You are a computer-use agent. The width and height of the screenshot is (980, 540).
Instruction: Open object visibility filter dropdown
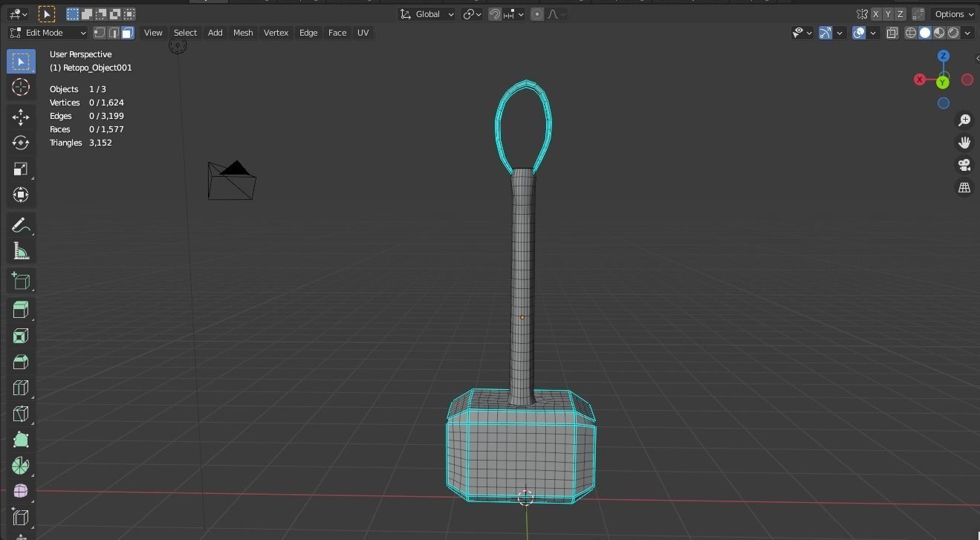click(x=802, y=33)
